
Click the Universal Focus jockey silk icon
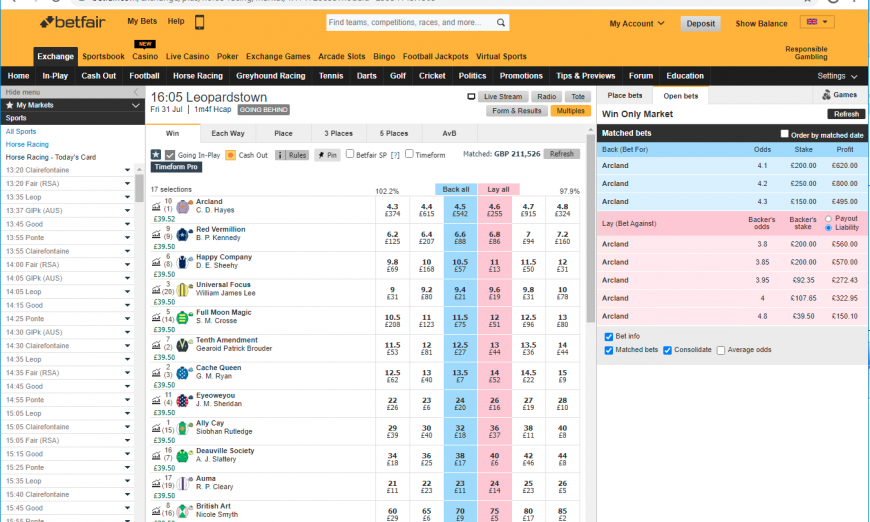coord(183,290)
